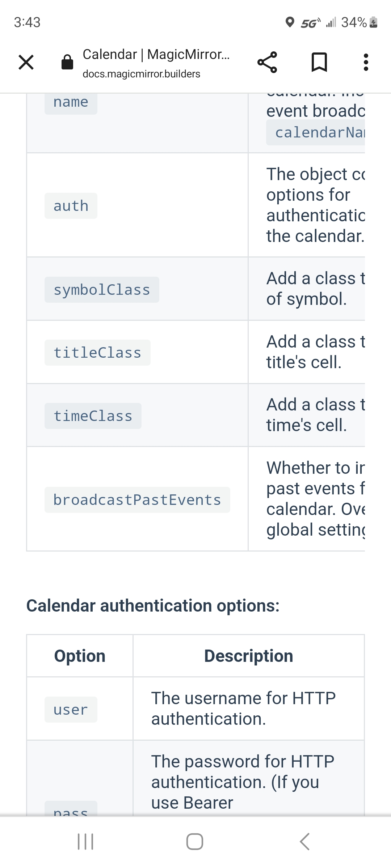Close the current browser tab
391x868 pixels.
pyautogui.click(x=25, y=62)
